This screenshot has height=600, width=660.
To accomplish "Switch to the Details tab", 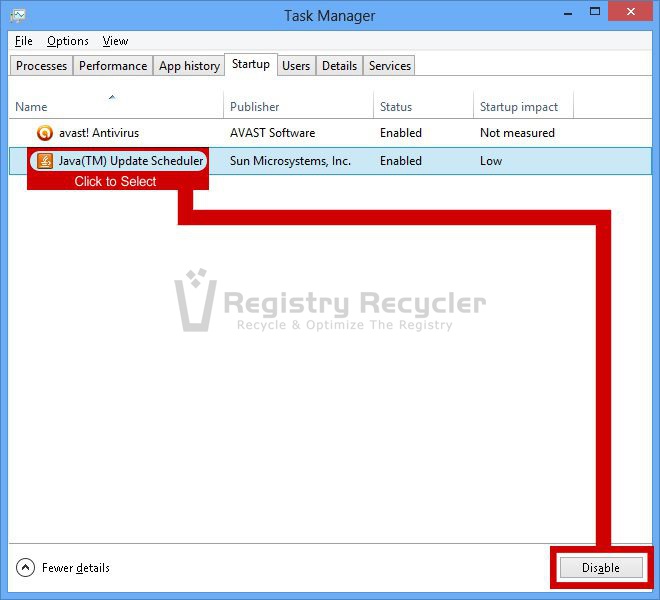I will click(339, 66).
